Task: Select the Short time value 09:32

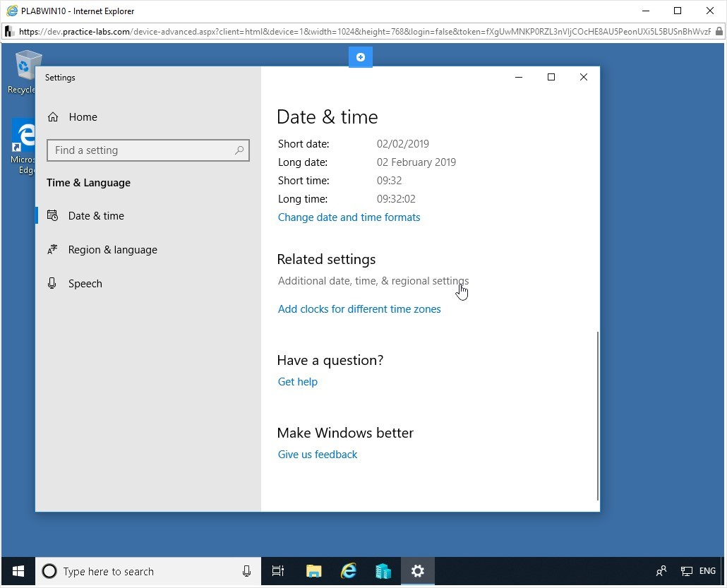Action: tap(389, 181)
